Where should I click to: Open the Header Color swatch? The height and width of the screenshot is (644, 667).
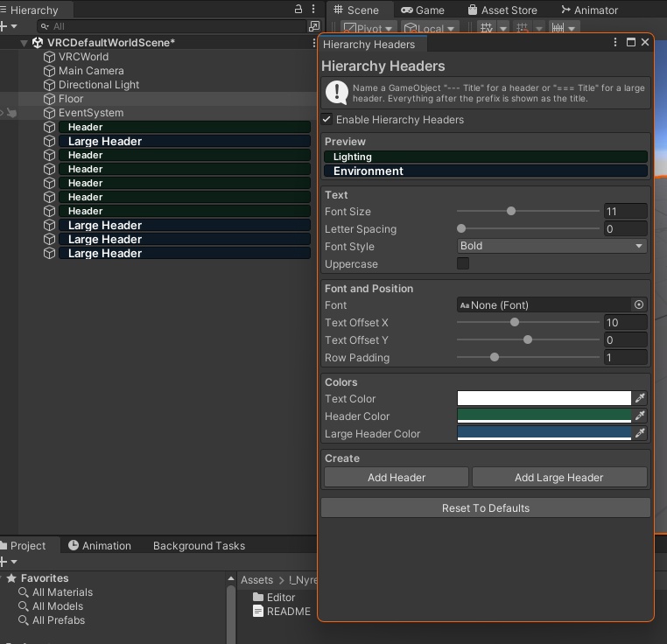(x=544, y=416)
